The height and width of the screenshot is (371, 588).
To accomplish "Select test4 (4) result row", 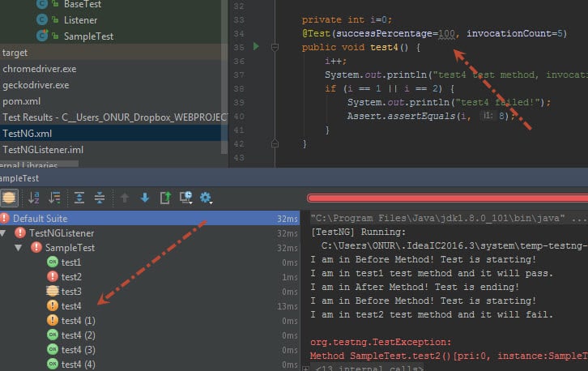I will (79, 365).
